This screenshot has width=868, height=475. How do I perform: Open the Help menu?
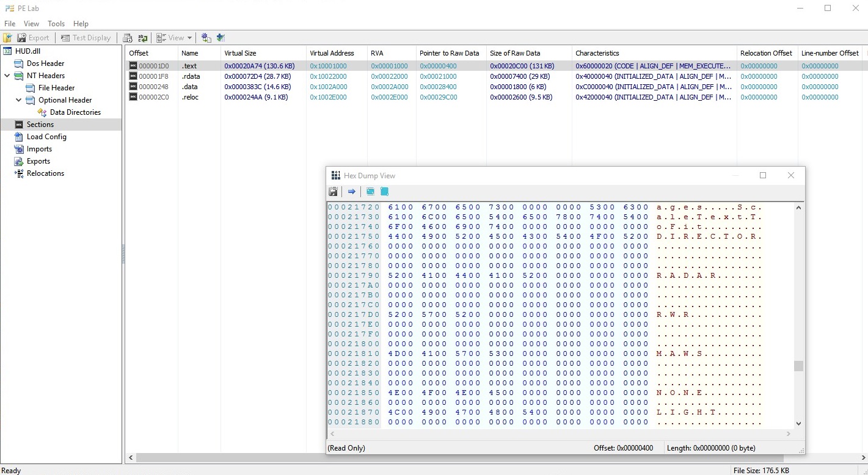[x=81, y=23]
